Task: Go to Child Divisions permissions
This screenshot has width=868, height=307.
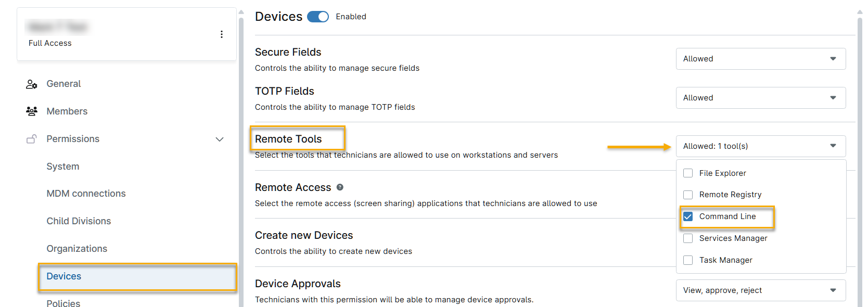Action: tap(79, 221)
